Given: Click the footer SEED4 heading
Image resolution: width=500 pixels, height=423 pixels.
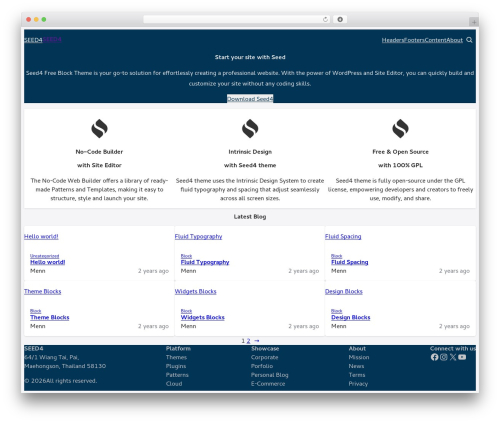Looking at the screenshot, I should 34,349.
